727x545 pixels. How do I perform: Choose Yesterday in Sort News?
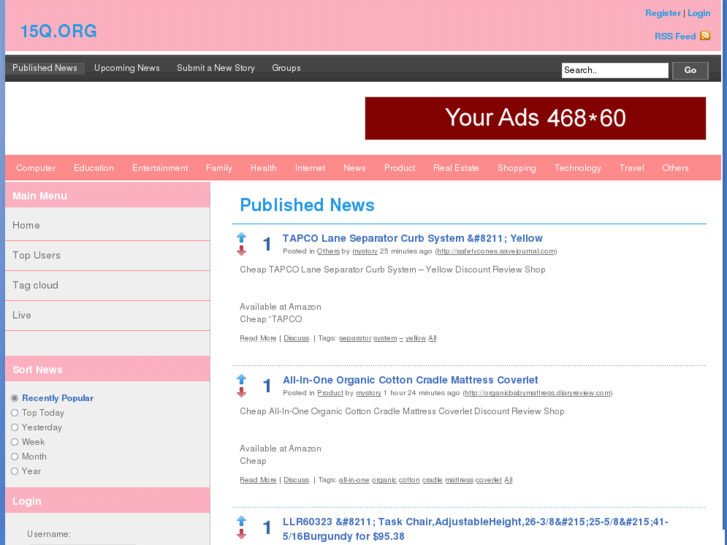tap(15, 427)
